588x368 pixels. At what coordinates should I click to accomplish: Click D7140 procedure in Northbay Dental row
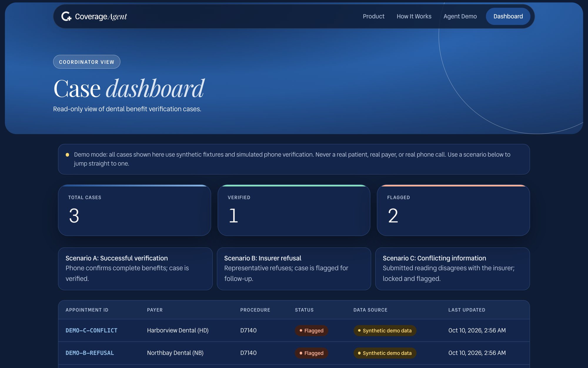click(x=248, y=353)
